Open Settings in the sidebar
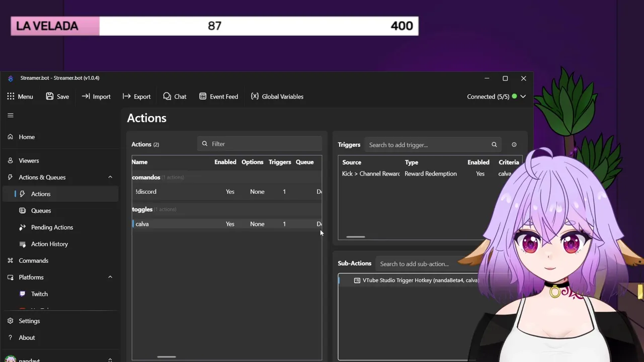The image size is (644, 362). [x=29, y=321]
